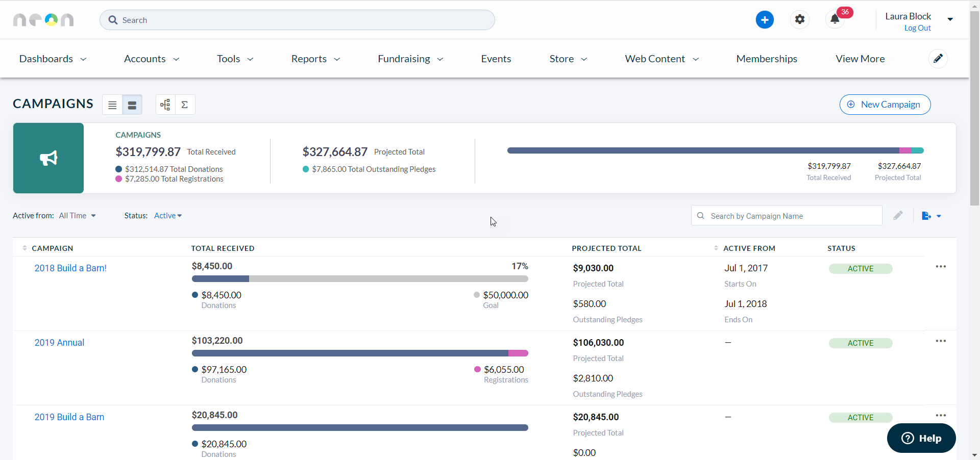
Task: Click the 2019 Annual progress bar
Action: pyautogui.click(x=360, y=353)
